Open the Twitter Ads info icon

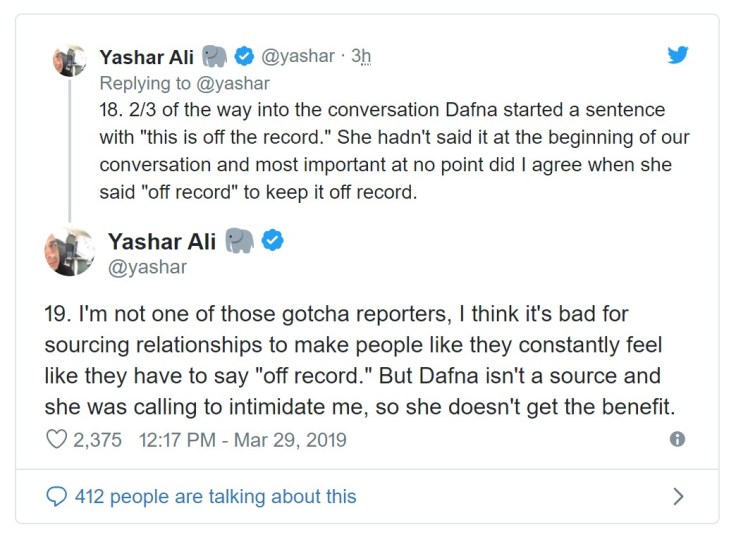pyautogui.click(x=677, y=439)
